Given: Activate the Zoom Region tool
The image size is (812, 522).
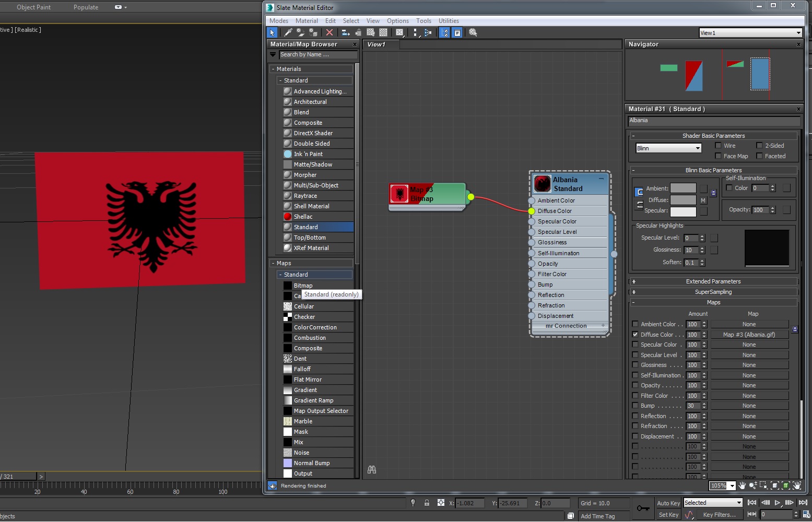Looking at the screenshot, I should pyautogui.click(x=763, y=485).
